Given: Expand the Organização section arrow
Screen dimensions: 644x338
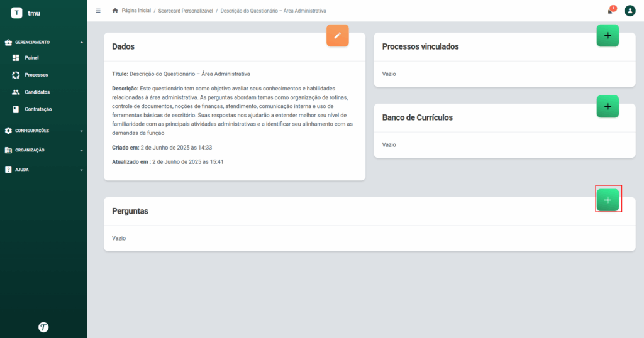Looking at the screenshot, I should point(81,151).
